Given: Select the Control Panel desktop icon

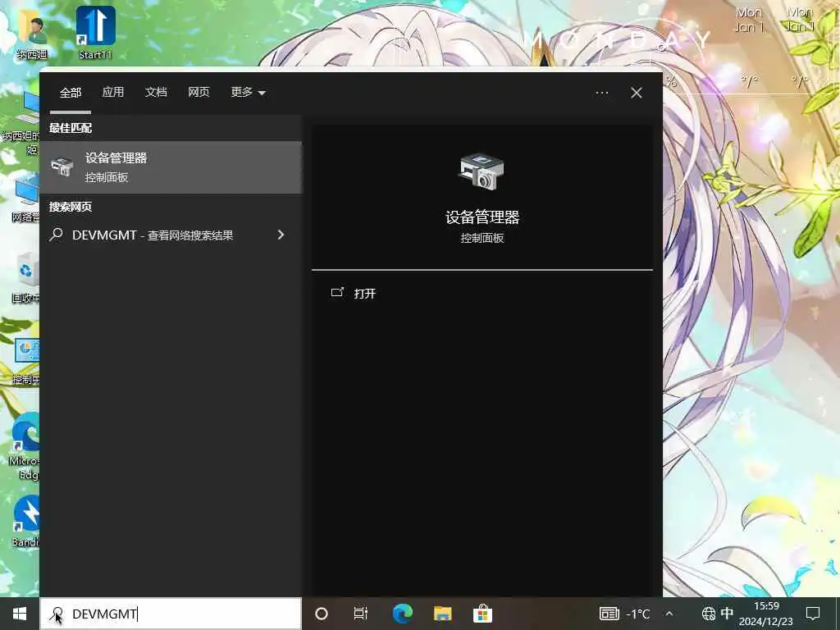Looking at the screenshot, I should click(25, 362).
